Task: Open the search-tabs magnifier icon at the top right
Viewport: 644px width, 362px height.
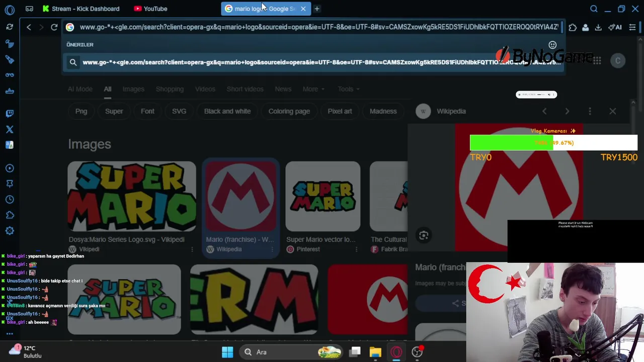Action: (594, 9)
